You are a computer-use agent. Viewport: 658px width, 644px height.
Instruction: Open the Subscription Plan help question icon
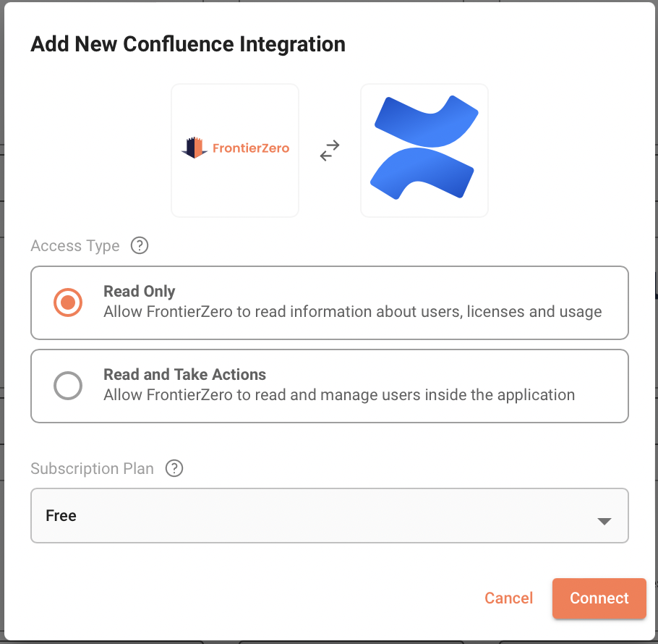174,468
